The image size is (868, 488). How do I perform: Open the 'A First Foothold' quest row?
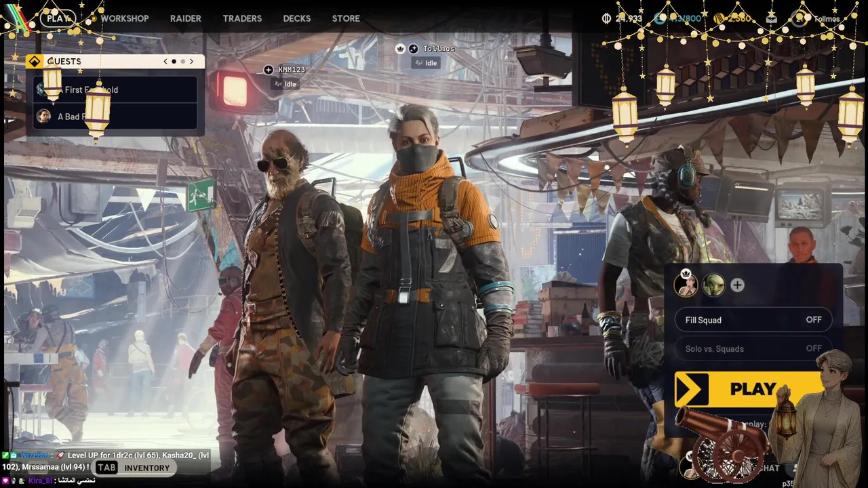click(115, 89)
